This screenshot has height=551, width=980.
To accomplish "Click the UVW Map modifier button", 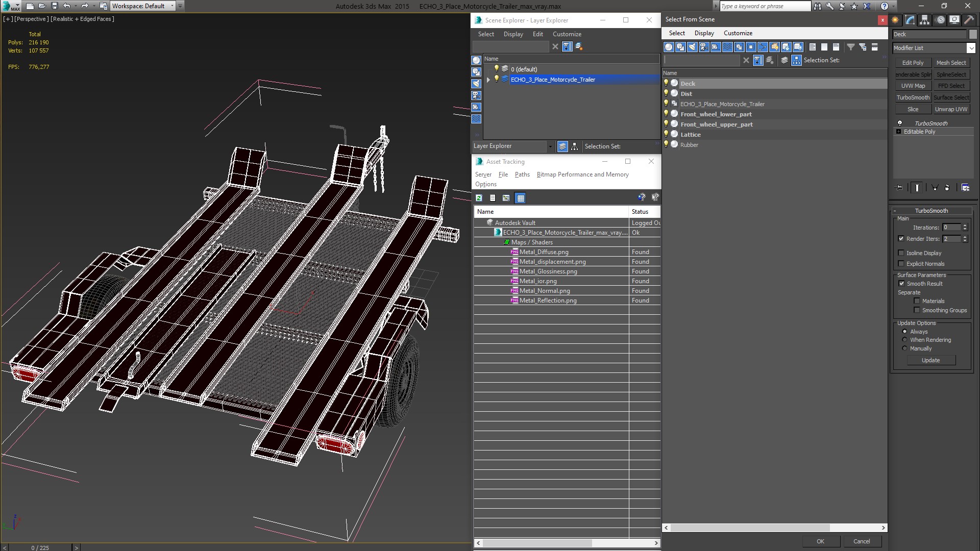I will pos(913,86).
